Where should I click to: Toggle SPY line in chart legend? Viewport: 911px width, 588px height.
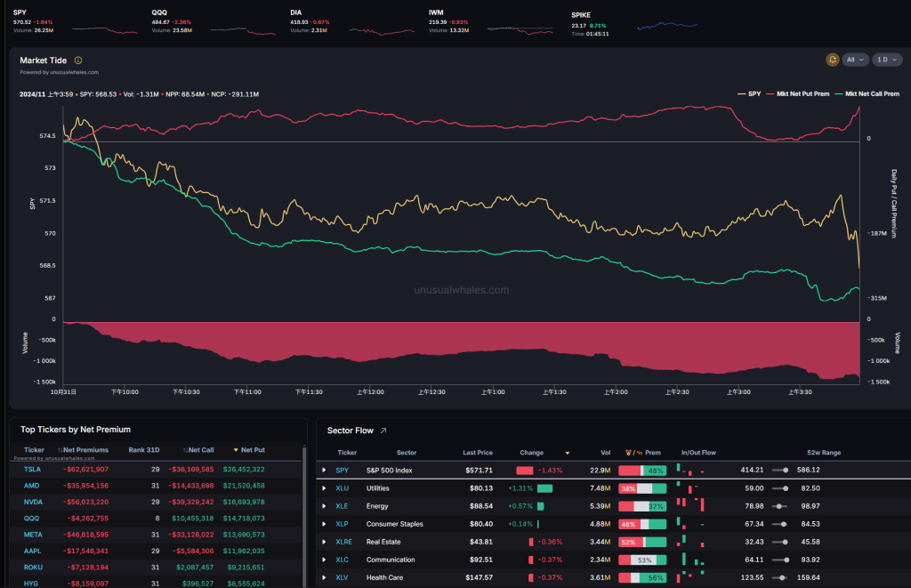[x=748, y=93]
